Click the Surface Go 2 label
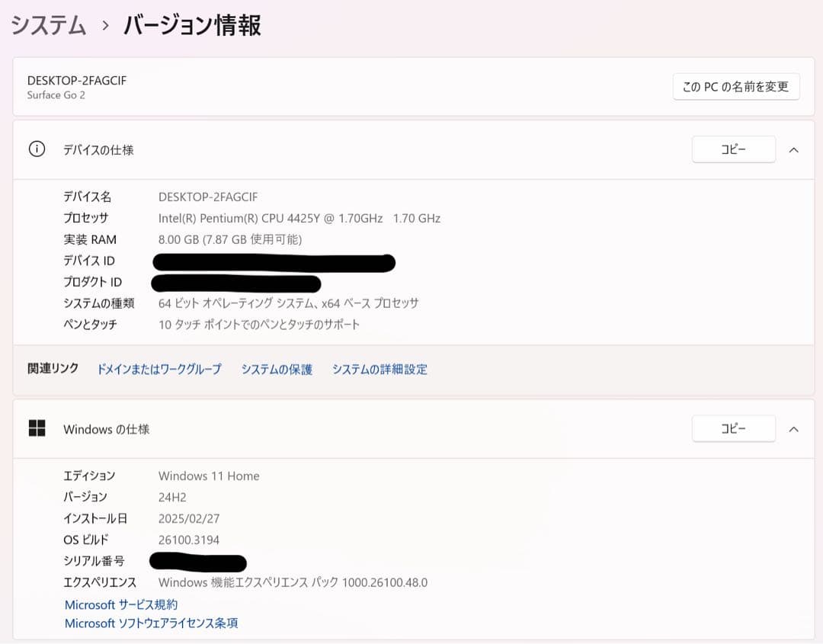This screenshot has height=644, width=823. pos(56,95)
